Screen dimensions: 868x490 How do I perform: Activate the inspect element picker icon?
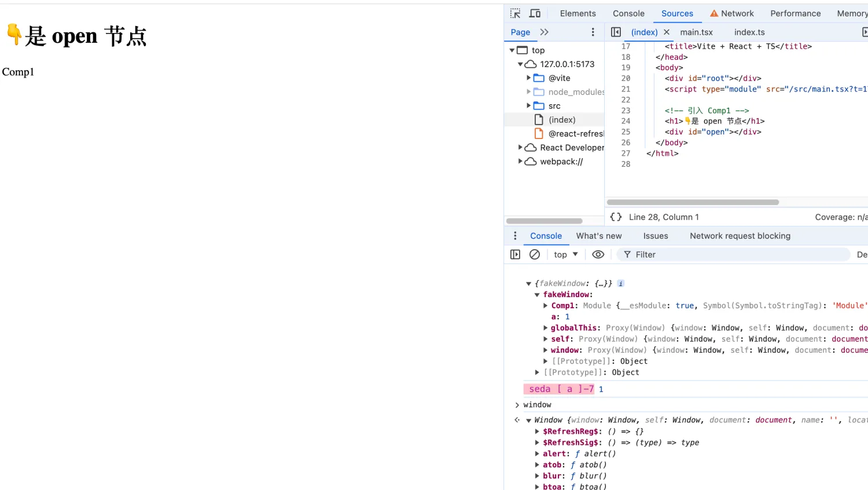[x=515, y=13]
